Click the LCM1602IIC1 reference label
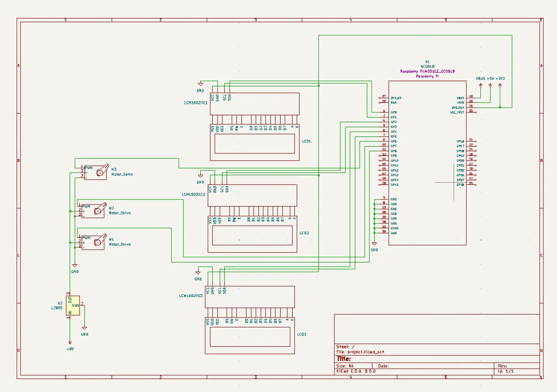 point(196,103)
